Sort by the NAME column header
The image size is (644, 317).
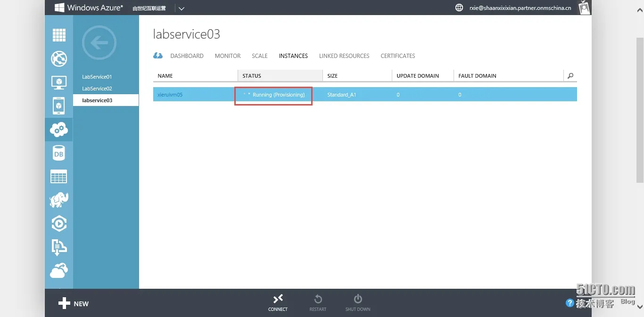coord(195,75)
